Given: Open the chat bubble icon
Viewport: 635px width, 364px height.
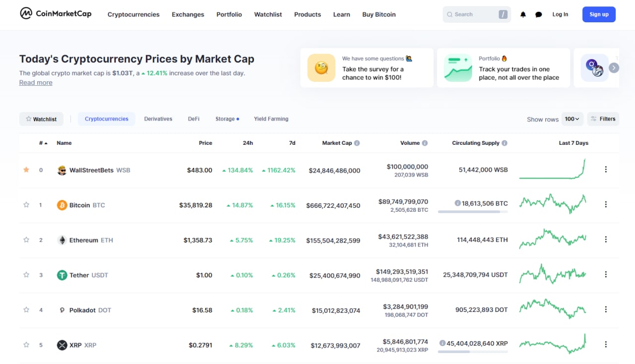Looking at the screenshot, I should click(539, 14).
